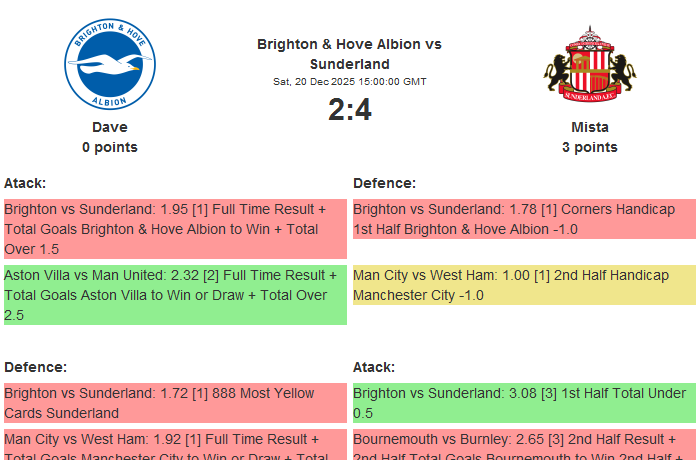
Task: Open the 1.72 Most Yellow Cards Sunderland bet
Action: point(175,403)
